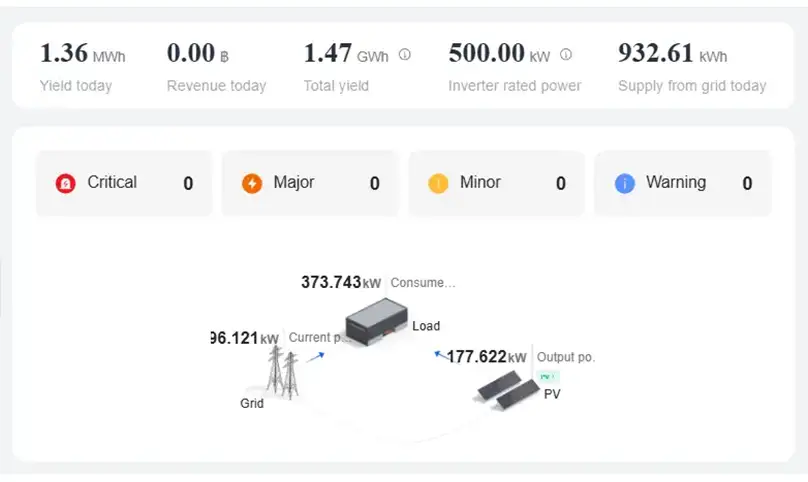Click the orange Major alarm lightning icon
The width and height of the screenshot is (808, 482).
[252, 183]
